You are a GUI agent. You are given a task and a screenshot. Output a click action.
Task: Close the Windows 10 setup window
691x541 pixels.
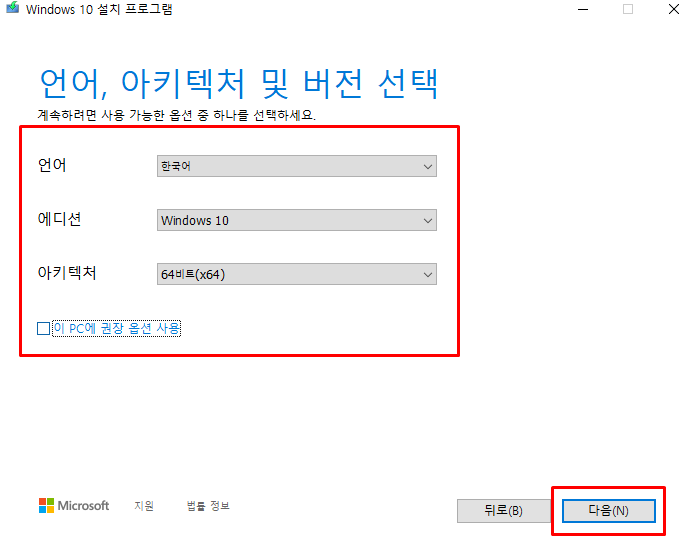click(x=673, y=9)
